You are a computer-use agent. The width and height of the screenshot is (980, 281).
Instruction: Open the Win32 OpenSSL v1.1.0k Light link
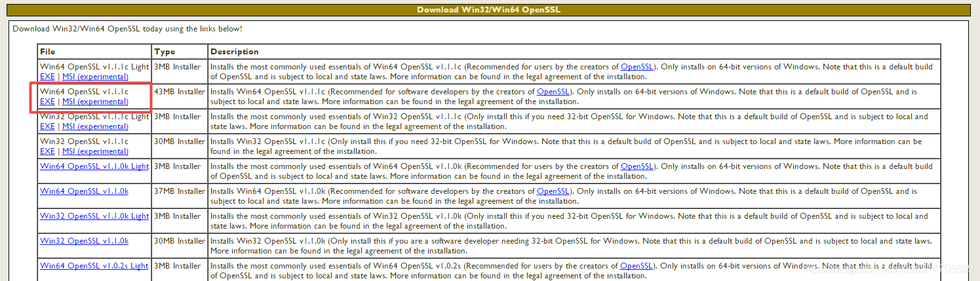click(x=94, y=216)
